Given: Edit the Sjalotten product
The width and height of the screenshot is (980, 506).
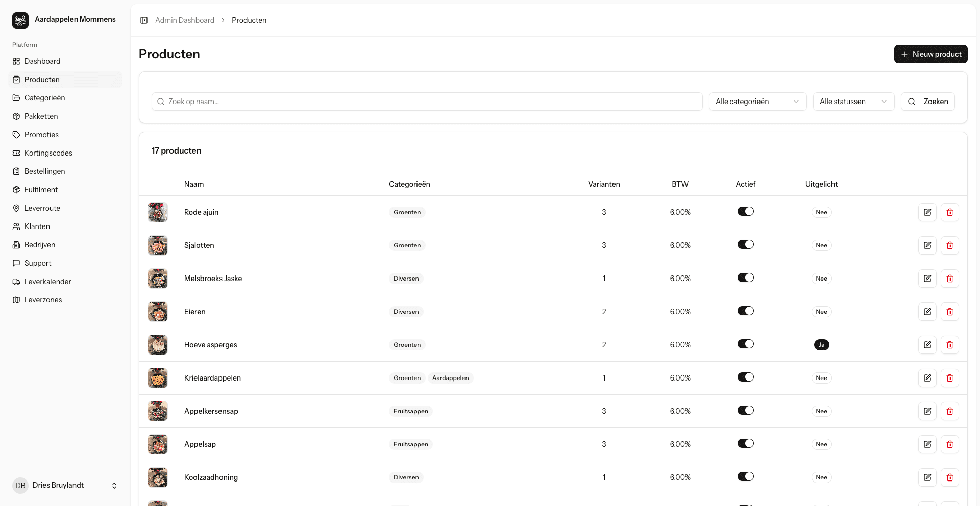Looking at the screenshot, I should click(x=927, y=245).
